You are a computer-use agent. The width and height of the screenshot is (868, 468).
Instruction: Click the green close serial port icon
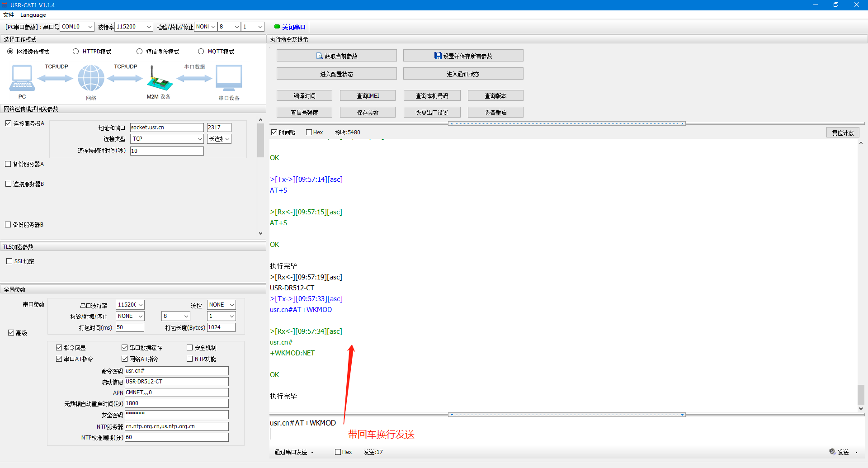coord(277,27)
